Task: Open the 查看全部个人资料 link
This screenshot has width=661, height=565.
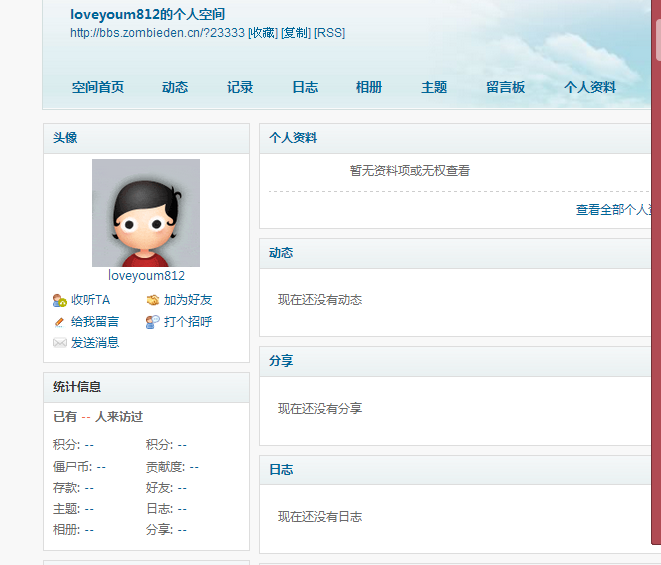Action: click(613, 210)
